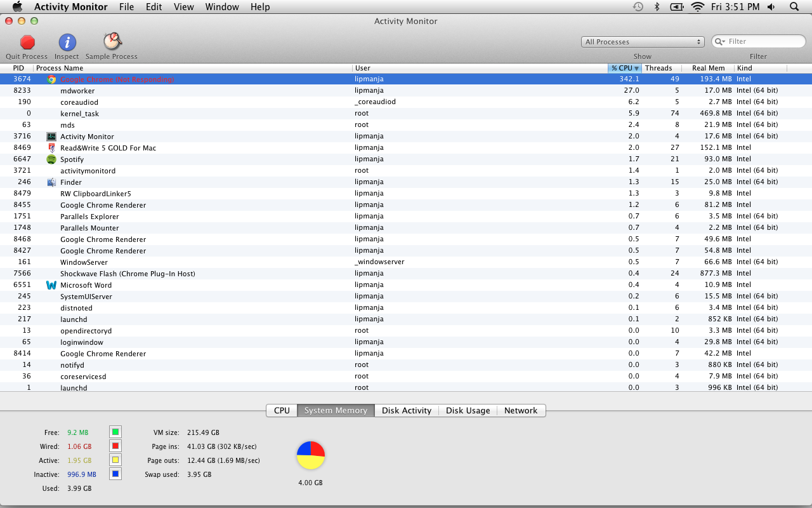This screenshot has width=812, height=508.
Task: Click the clock showing Fri 3:51 PM
Action: pyautogui.click(x=735, y=6)
